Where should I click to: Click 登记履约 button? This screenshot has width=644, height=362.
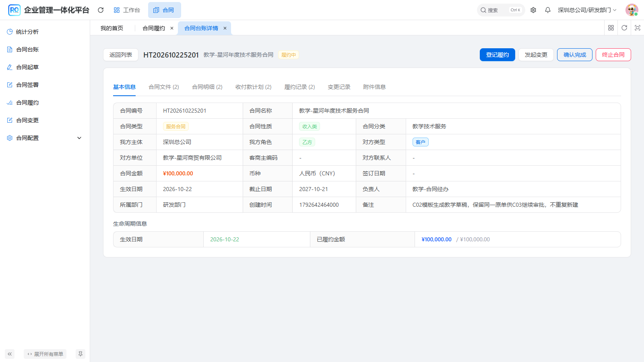(497, 55)
